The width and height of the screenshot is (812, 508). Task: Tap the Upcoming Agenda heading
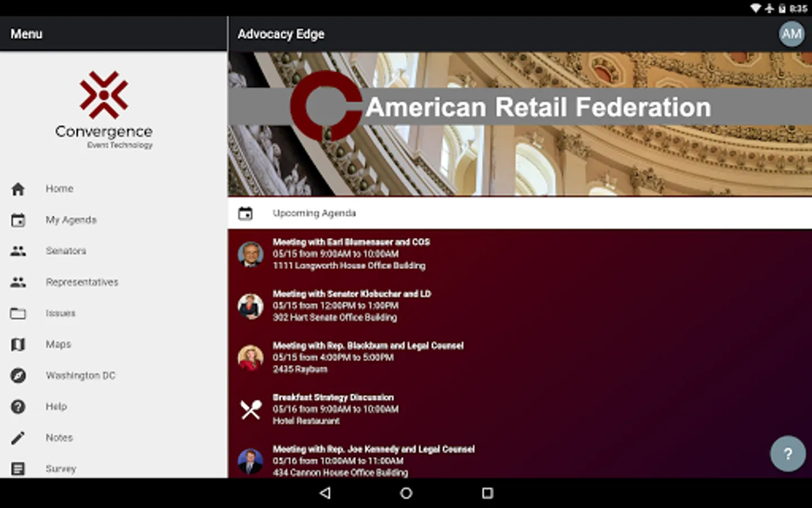[x=314, y=213]
